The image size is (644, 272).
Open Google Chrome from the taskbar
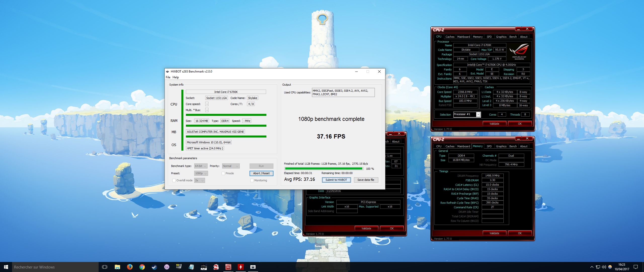tap(142, 267)
